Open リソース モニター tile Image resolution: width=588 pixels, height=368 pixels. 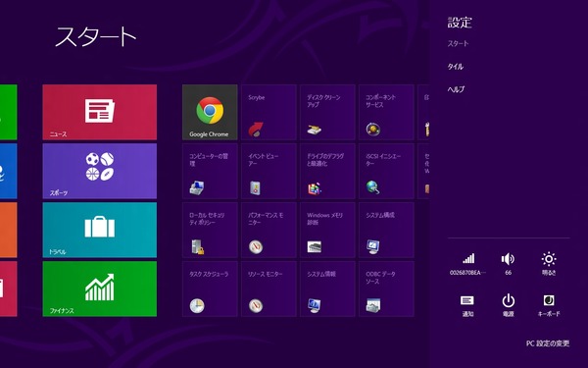(269, 289)
